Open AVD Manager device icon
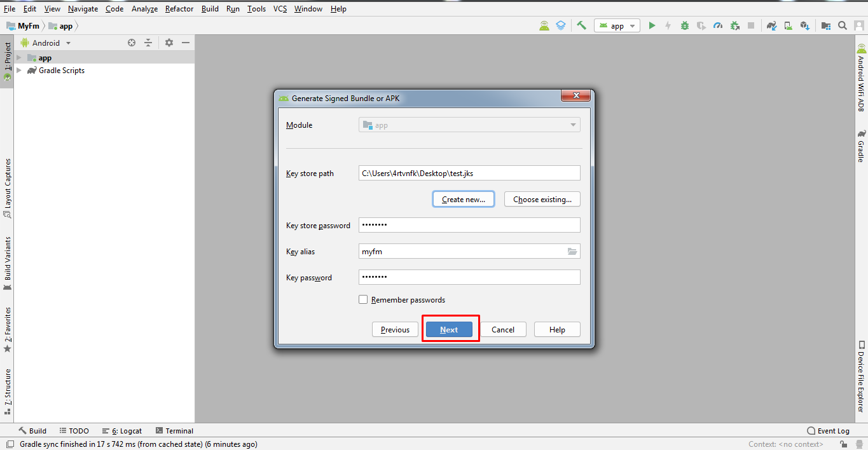Screen dimensions: 868x450 click(x=788, y=26)
